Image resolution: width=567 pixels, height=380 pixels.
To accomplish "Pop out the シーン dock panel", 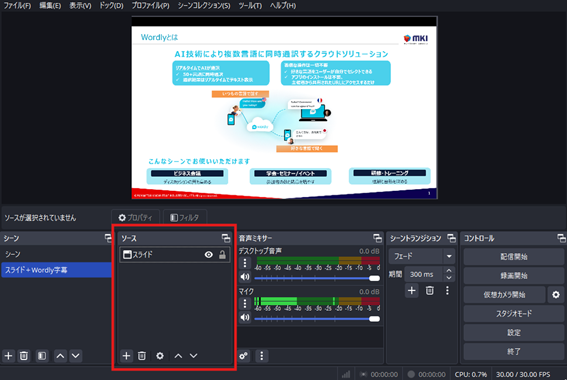I will point(108,238).
